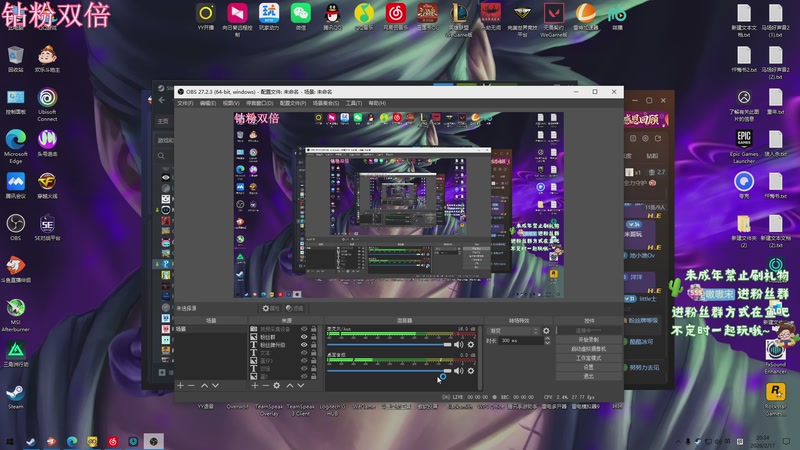Switch to OBS in the taskbar
The height and width of the screenshot is (450, 800).
tap(154, 441)
